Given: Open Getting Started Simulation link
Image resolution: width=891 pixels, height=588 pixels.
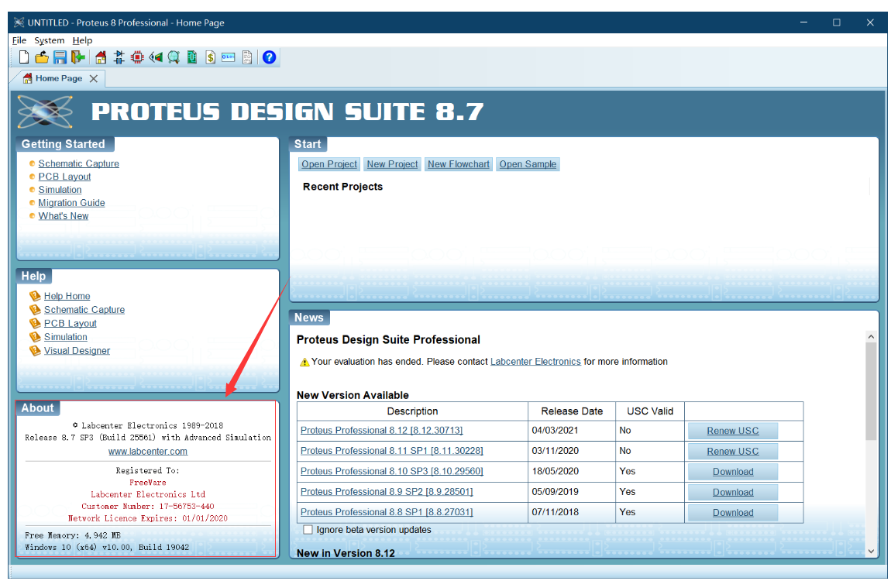Looking at the screenshot, I should [60, 190].
